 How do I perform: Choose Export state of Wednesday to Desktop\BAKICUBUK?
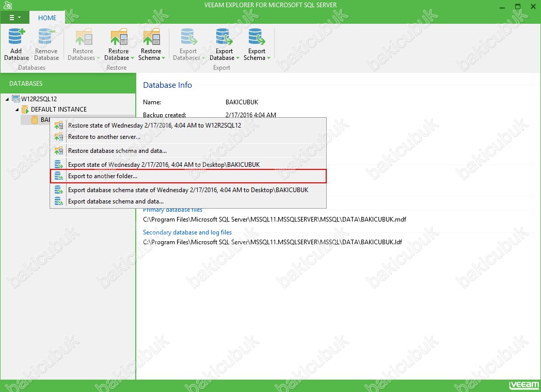click(x=188, y=164)
